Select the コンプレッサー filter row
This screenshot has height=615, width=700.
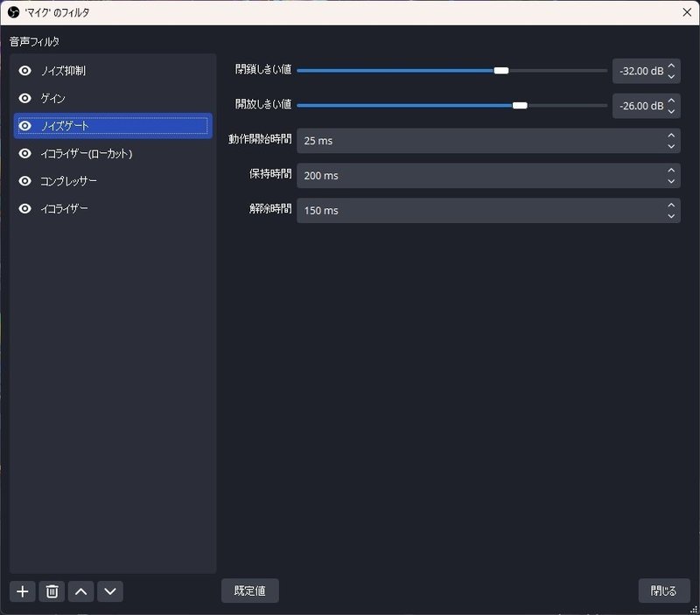(x=113, y=181)
